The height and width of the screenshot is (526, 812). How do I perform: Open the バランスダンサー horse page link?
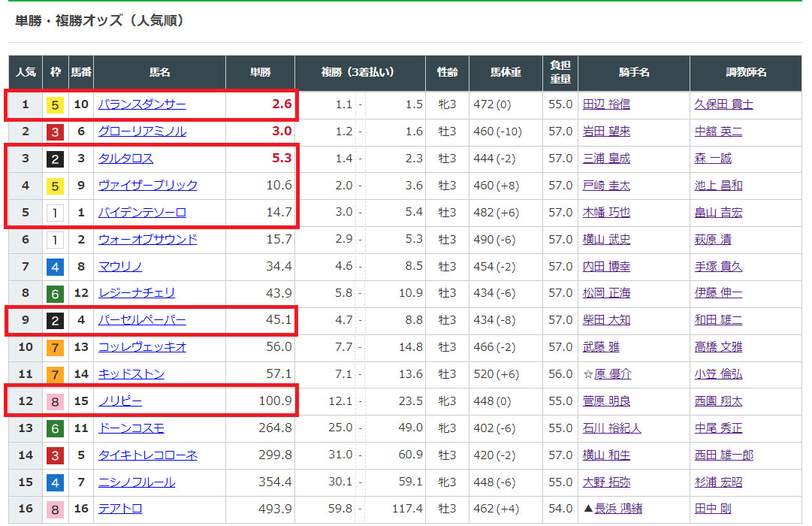(142, 104)
